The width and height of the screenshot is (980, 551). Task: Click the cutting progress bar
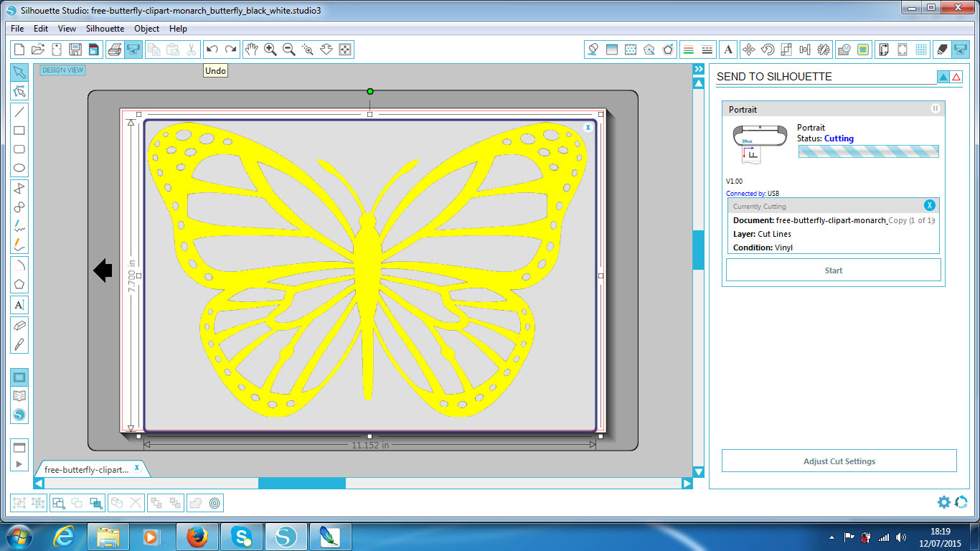868,151
